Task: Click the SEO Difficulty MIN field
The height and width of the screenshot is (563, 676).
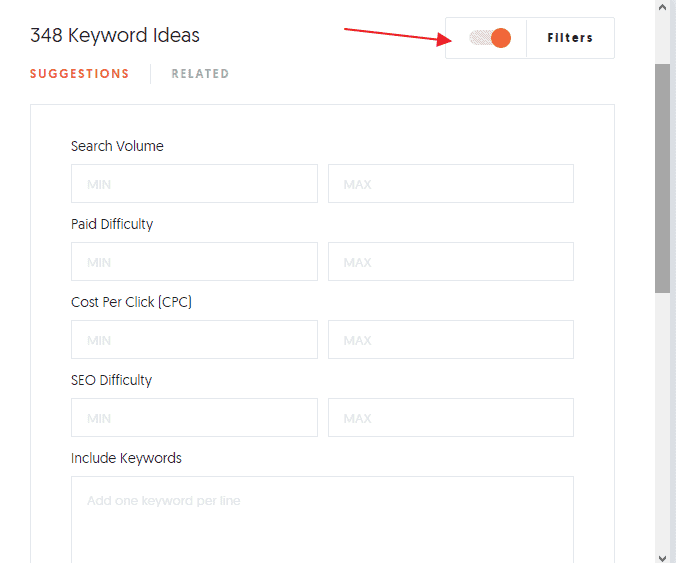Action: click(x=194, y=418)
